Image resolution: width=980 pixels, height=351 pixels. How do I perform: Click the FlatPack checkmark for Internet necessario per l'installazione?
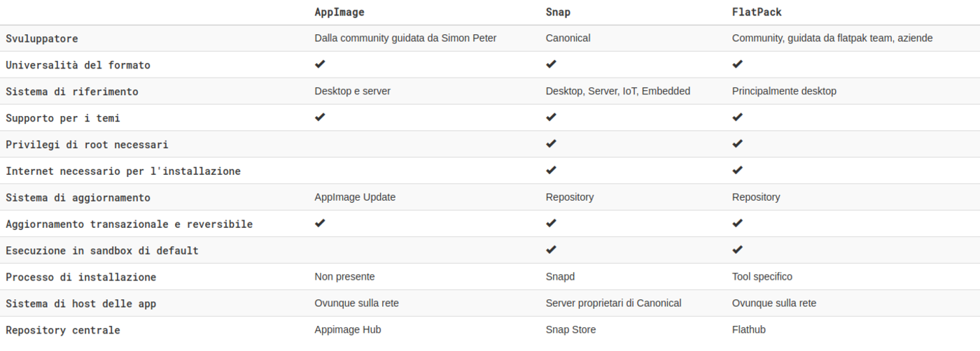click(737, 170)
